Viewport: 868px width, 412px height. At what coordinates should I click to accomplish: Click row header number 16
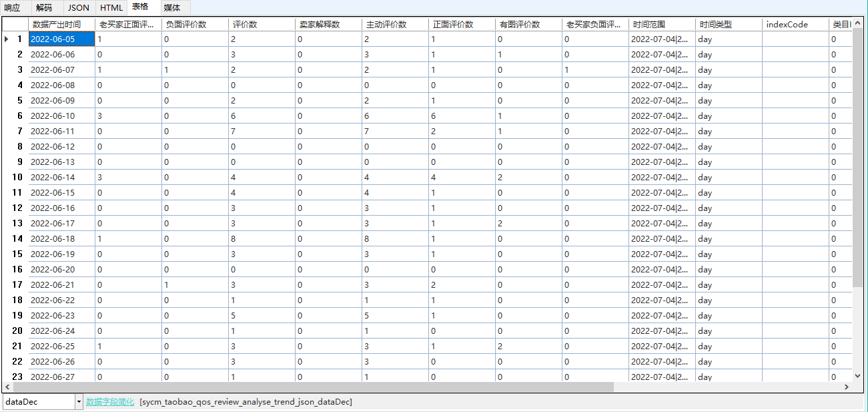click(15, 270)
